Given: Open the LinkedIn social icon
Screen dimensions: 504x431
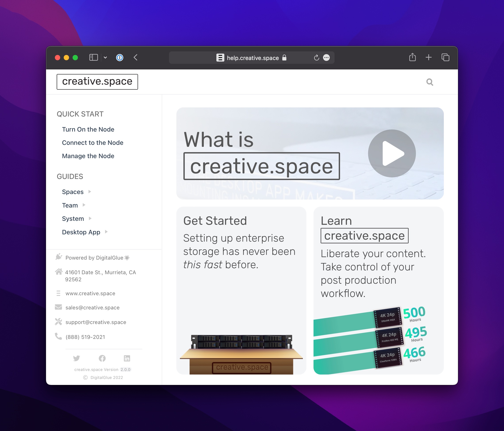Looking at the screenshot, I should coord(127,358).
